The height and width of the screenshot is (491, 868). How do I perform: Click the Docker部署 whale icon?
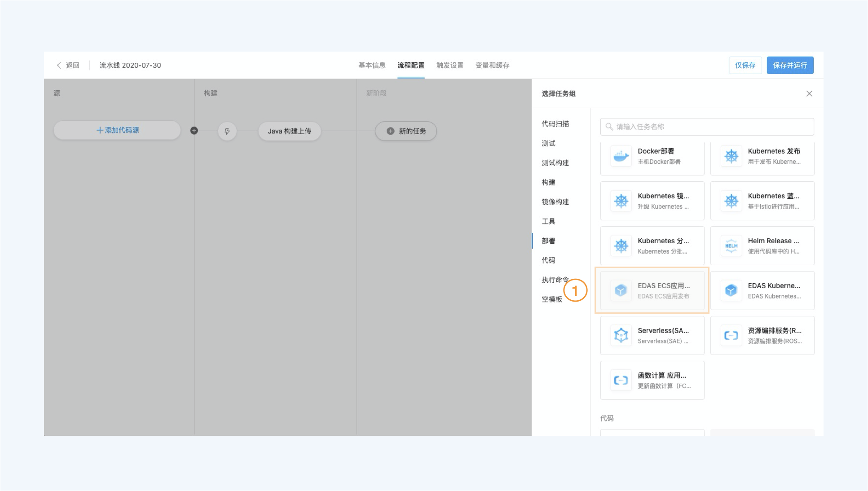[621, 156]
